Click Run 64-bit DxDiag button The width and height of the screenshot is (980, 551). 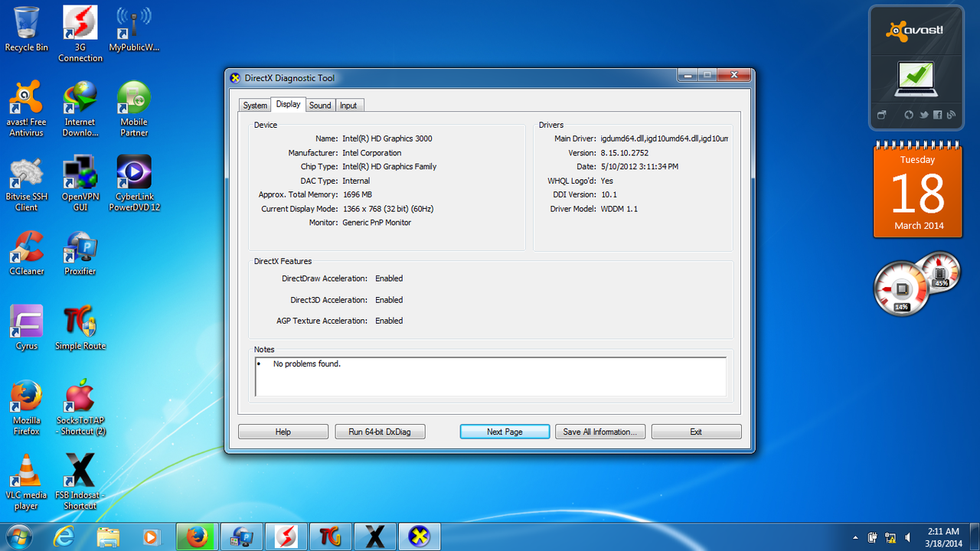point(380,432)
